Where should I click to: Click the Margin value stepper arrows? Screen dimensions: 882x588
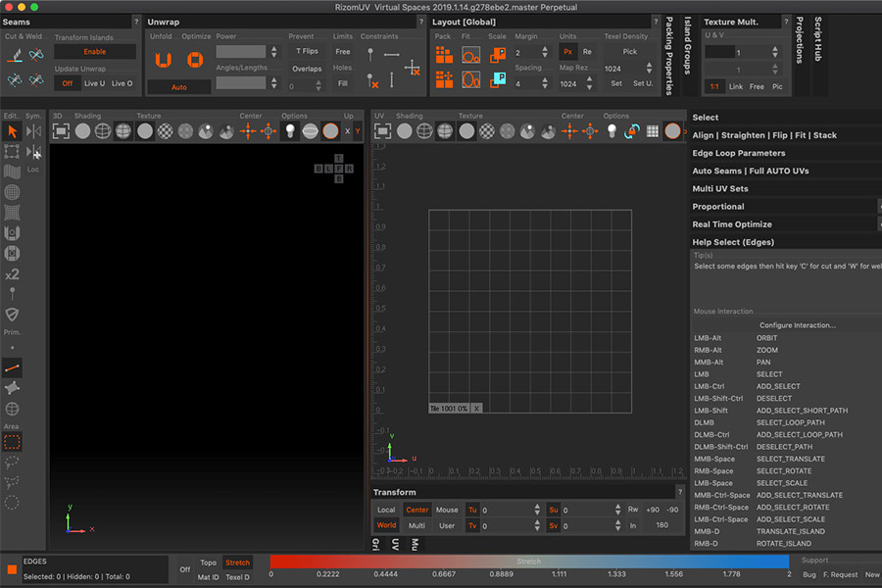(x=545, y=52)
